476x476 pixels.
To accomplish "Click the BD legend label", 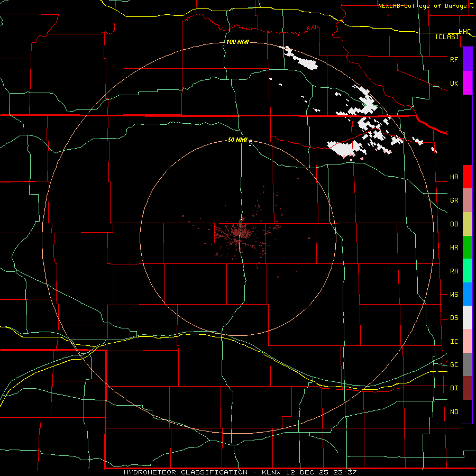I will 454,224.
